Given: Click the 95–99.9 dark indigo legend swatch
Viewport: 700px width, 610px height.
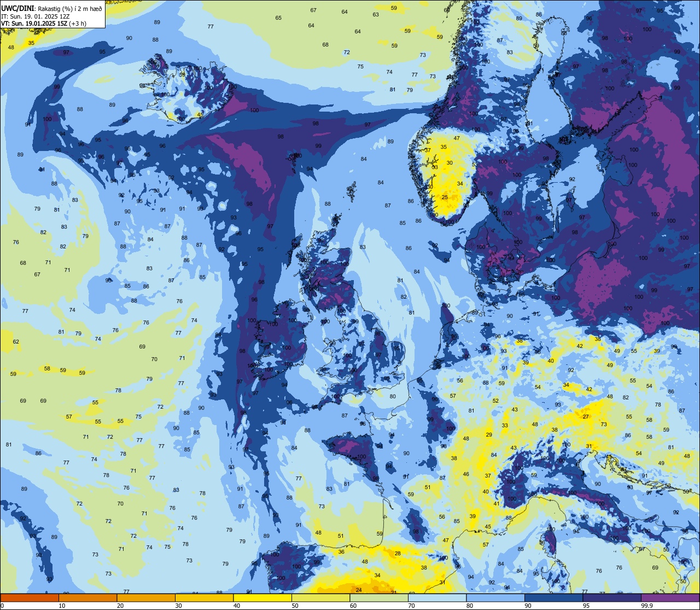Looking at the screenshot, I should pos(612,597).
